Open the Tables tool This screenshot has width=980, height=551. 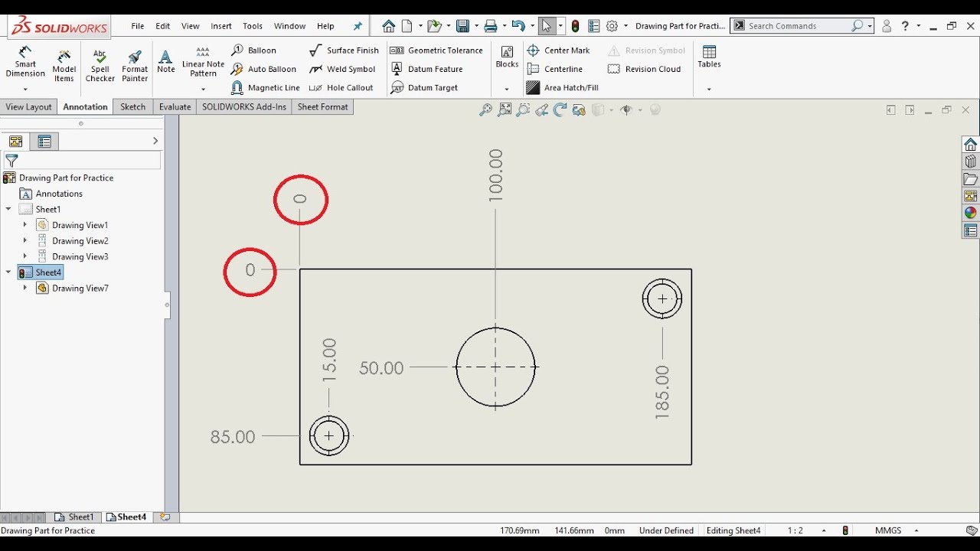709,57
